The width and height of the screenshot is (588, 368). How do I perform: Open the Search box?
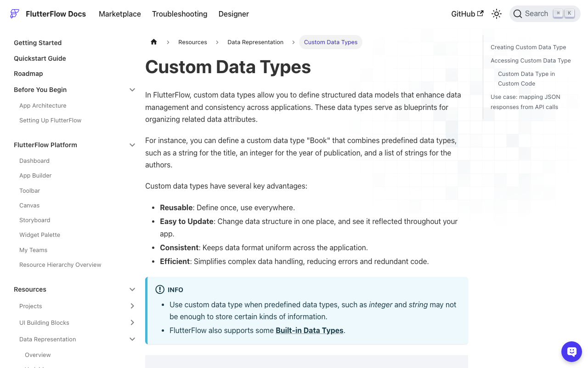545,14
